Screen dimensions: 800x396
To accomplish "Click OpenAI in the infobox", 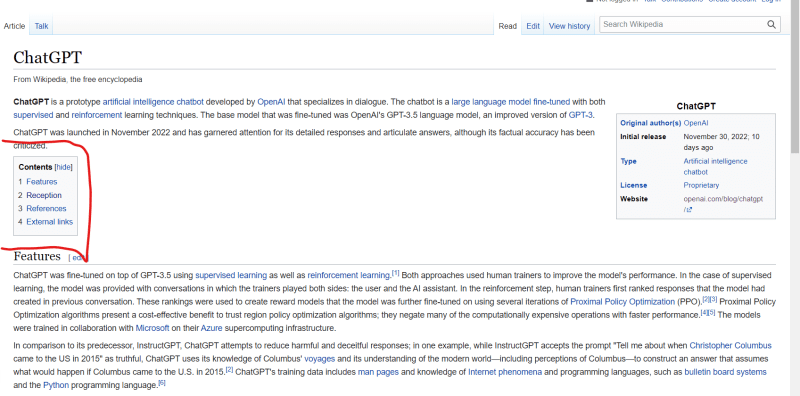I will (x=696, y=123).
